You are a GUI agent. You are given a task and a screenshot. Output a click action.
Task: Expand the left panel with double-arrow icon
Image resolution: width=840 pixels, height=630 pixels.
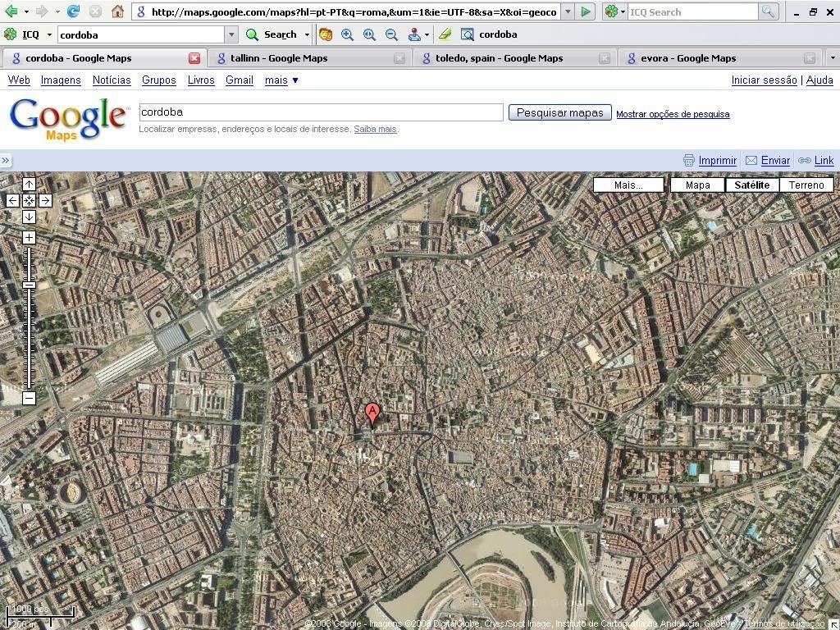pyautogui.click(x=6, y=161)
